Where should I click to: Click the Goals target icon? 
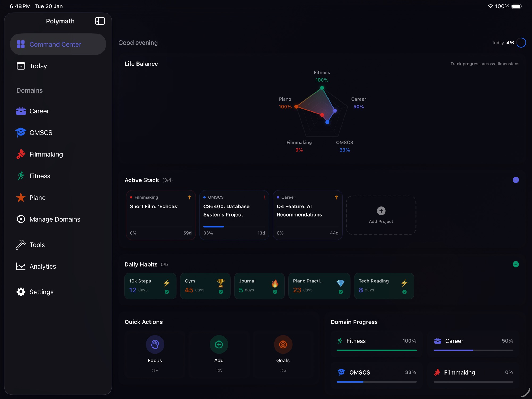(x=283, y=344)
